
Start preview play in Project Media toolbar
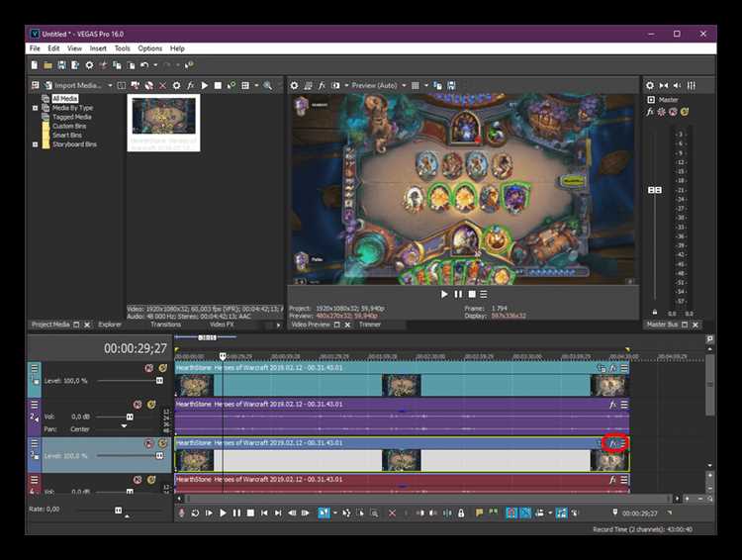[205, 86]
